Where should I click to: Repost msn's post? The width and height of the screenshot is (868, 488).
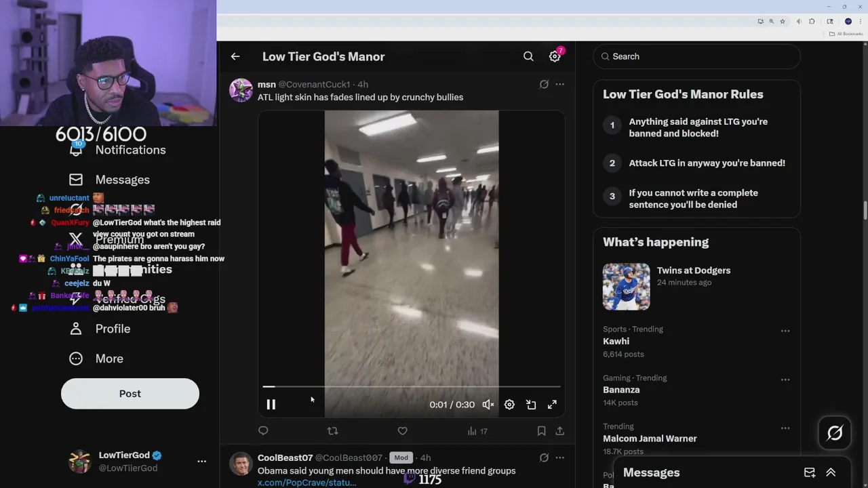[x=332, y=430]
